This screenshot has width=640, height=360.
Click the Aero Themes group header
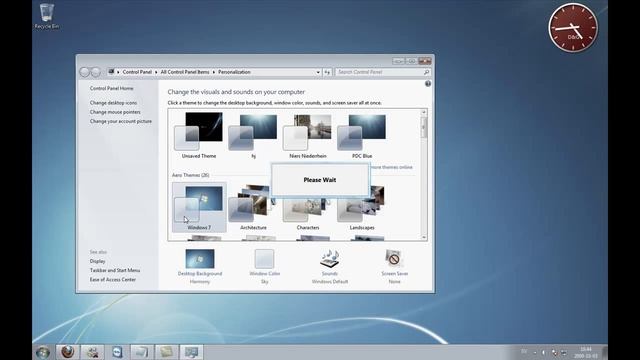point(191,175)
